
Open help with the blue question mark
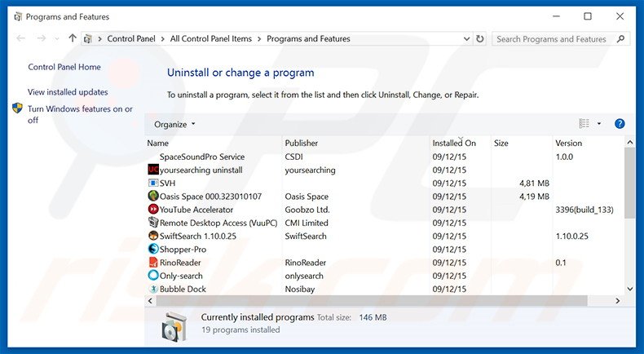620,124
